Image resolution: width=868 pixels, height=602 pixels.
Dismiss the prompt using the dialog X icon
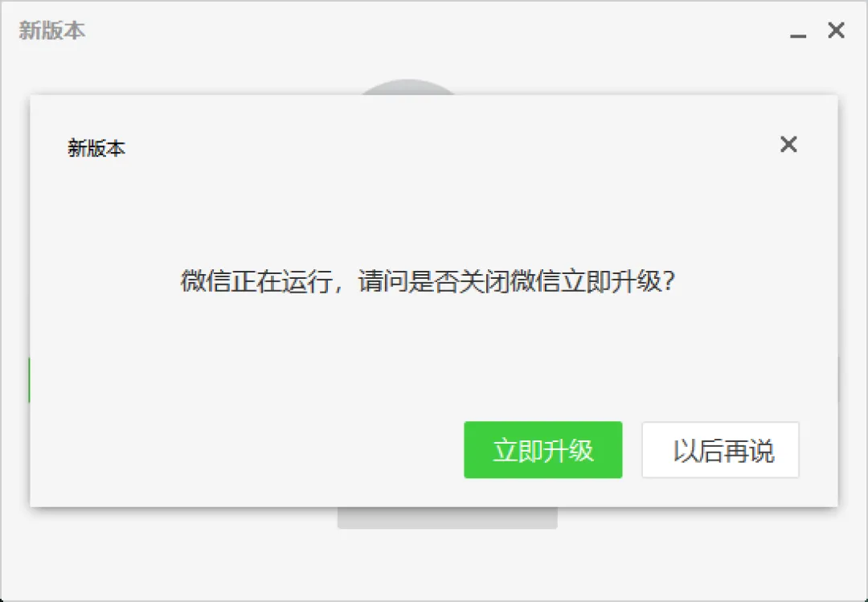tap(788, 144)
